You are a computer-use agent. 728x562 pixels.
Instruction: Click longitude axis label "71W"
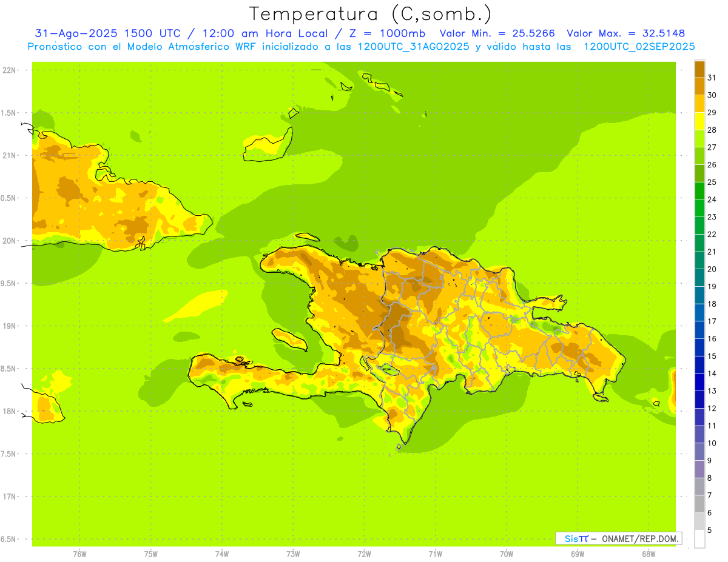435,554
